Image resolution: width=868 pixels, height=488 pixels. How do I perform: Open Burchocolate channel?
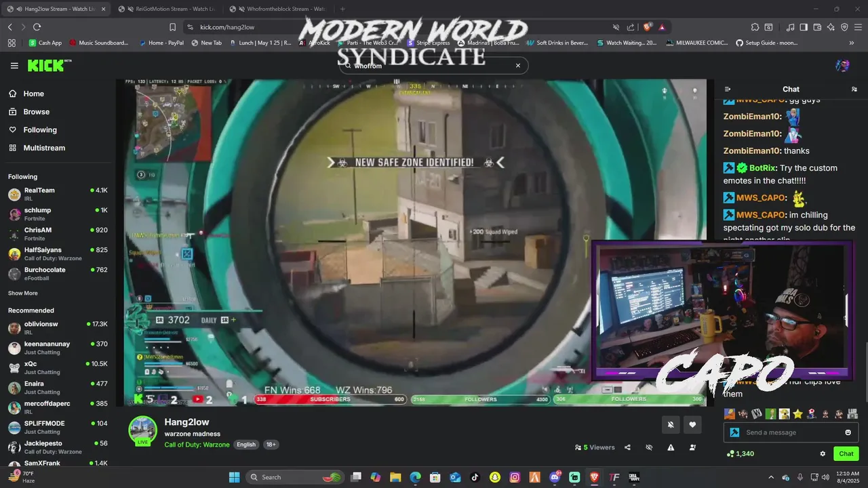point(58,273)
